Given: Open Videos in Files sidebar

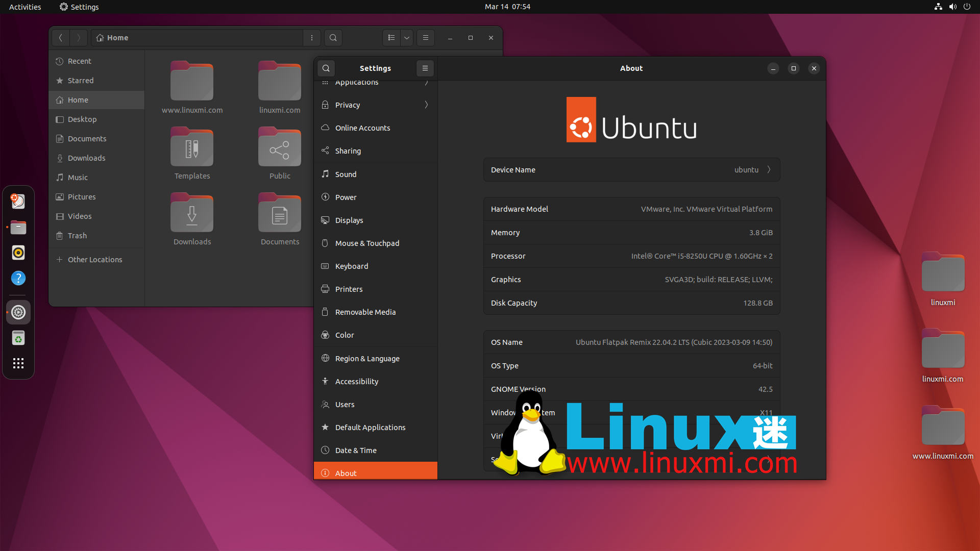Looking at the screenshot, I should pyautogui.click(x=96, y=216).
